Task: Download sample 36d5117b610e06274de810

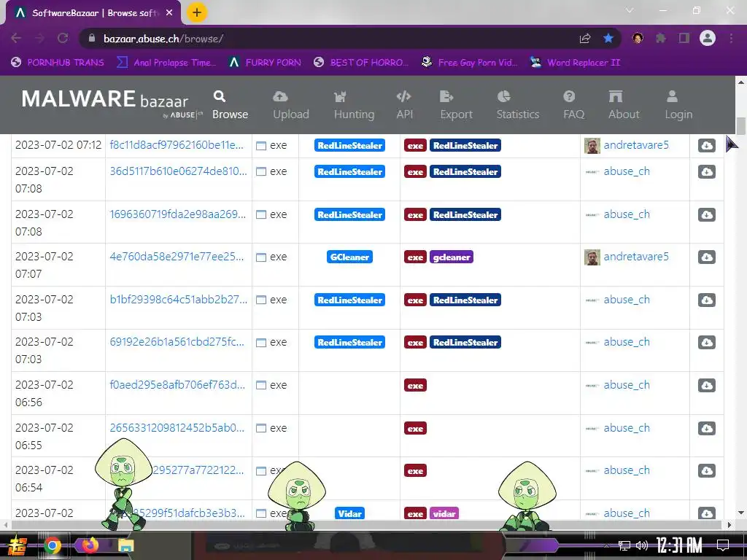Action: click(x=706, y=171)
